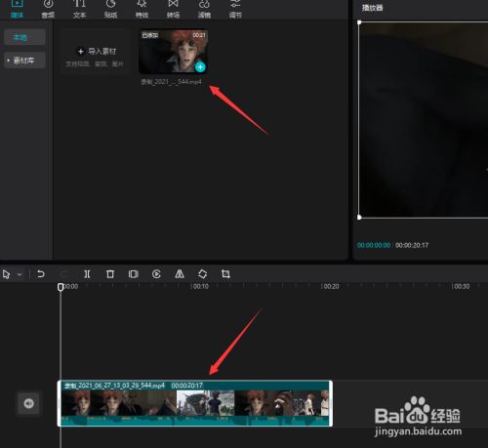
Task: Click the total duration 00:00:20:17 in player
Action: (412, 245)
